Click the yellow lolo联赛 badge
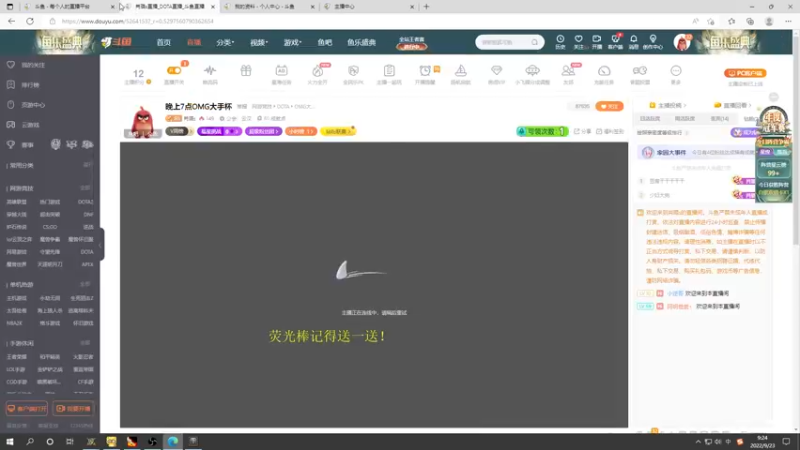The width and height of the screenshot is (800, 450). coord(338,131)
